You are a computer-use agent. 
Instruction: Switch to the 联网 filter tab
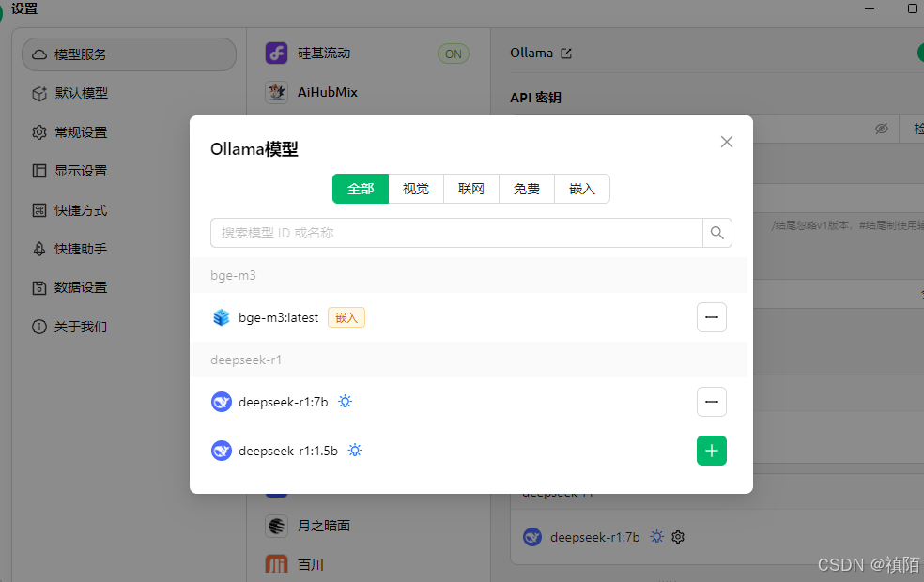click(x=471, y=189)
